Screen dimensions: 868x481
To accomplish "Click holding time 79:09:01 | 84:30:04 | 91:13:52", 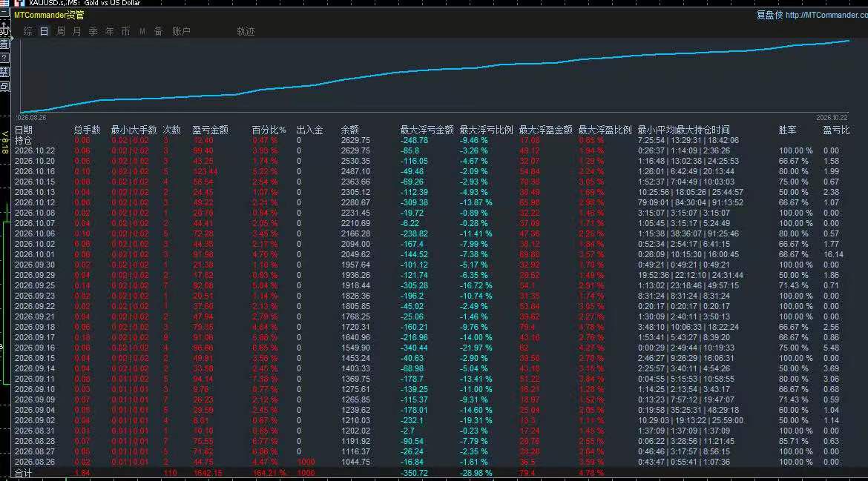I will [x=690, y=202].
